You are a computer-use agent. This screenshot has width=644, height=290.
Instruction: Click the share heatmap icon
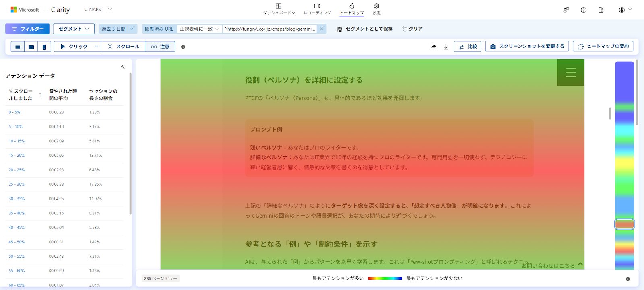click(x=433, y=47)
